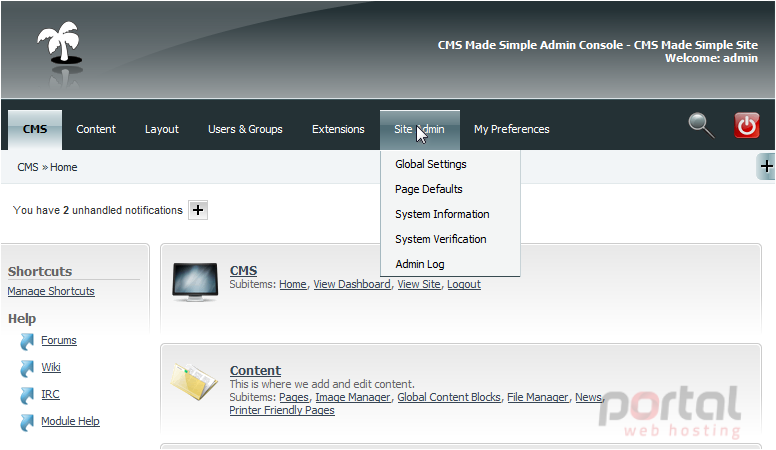The height and width of the screenshot is (450, 776).
Task: Click the blue arrow icon beside Module Help
Action: coord(27,422)
